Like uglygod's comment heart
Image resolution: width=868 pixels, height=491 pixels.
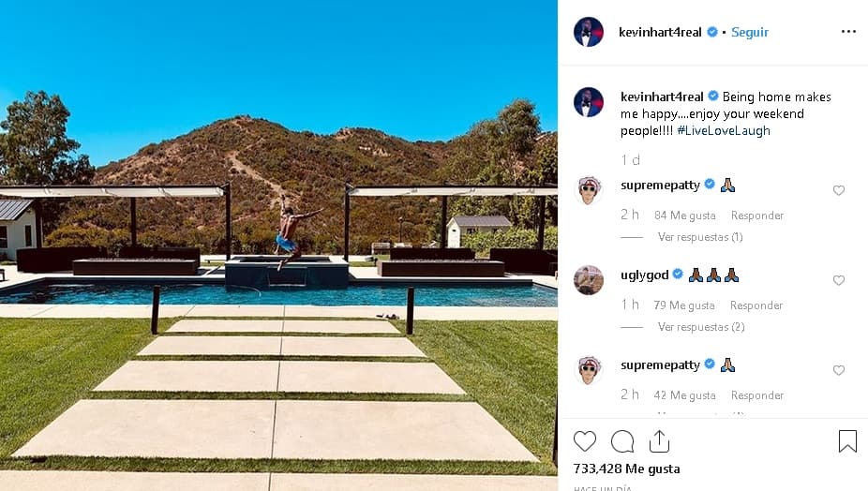(x=839, y=280)
